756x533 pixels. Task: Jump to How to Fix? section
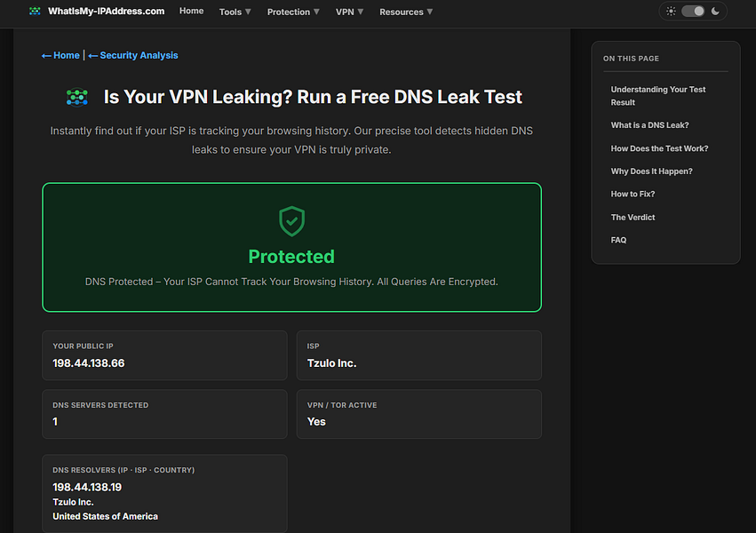click(633, 195)
